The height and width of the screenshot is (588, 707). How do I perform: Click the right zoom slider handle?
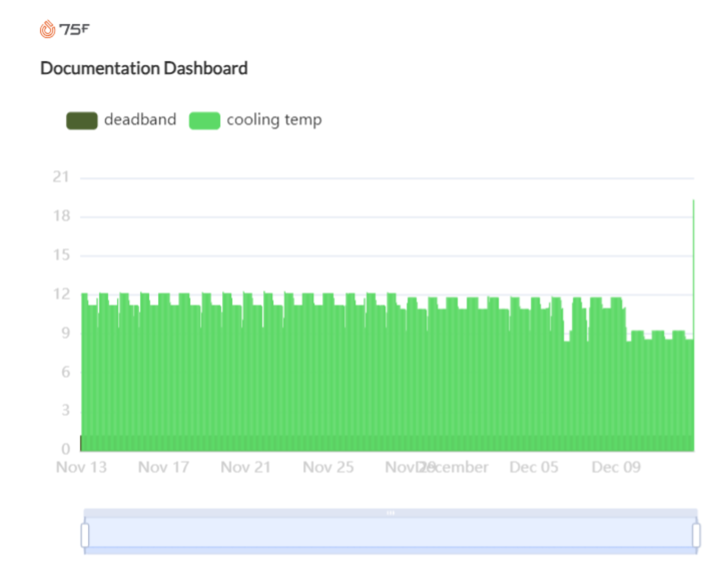pyautogui.click(x=696, y=535)
